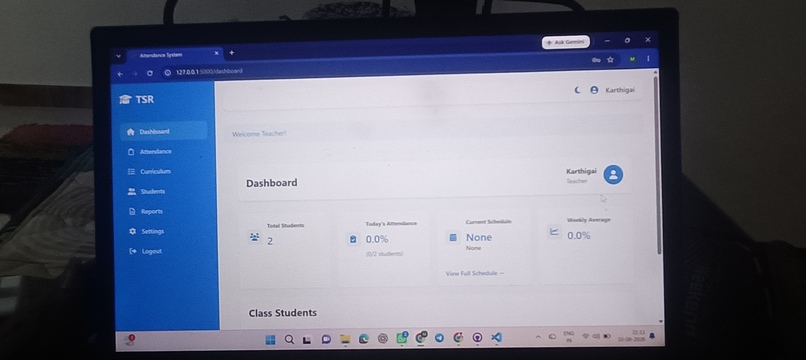Open Microsoft Edge from the taskbar

point(363,338)
